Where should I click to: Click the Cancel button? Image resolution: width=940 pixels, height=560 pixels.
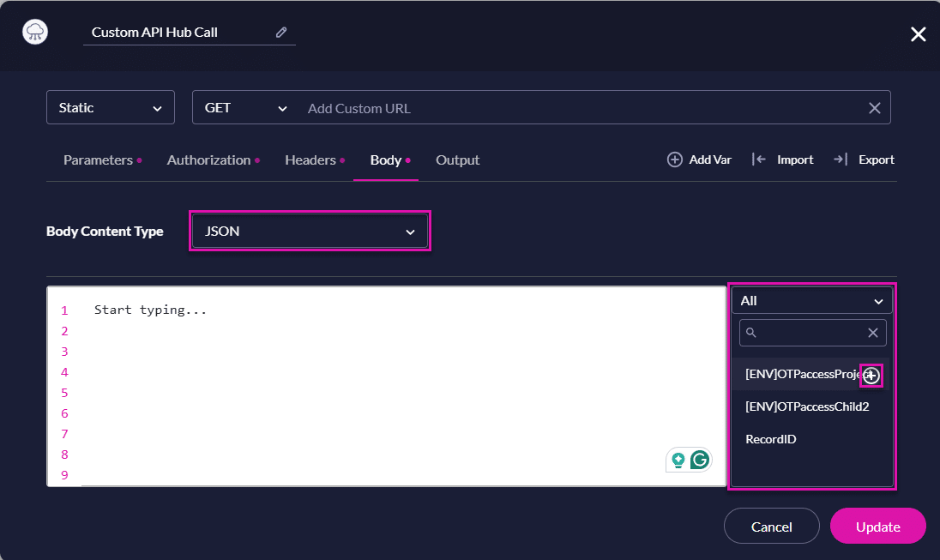tap(771, 526)
